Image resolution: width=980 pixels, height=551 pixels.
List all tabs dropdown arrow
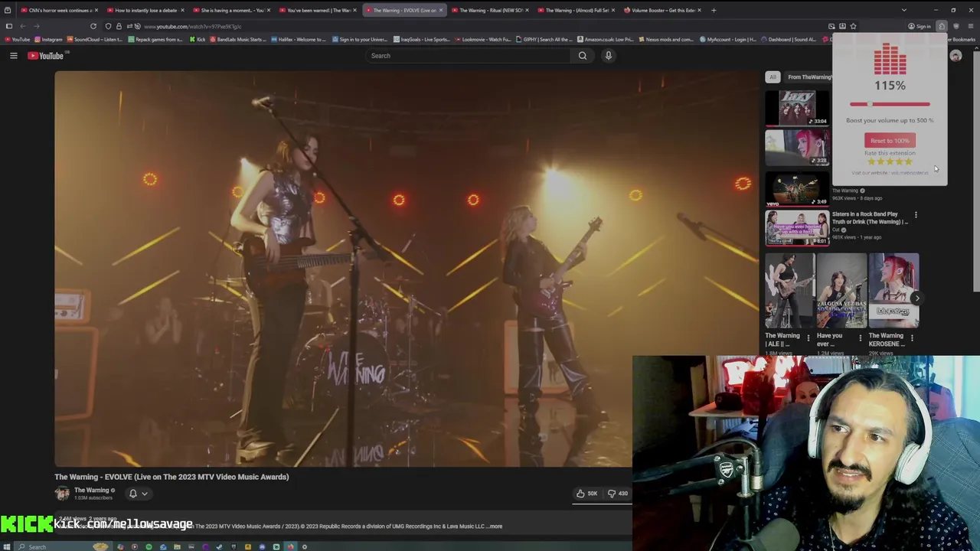[x=904, y=10]
